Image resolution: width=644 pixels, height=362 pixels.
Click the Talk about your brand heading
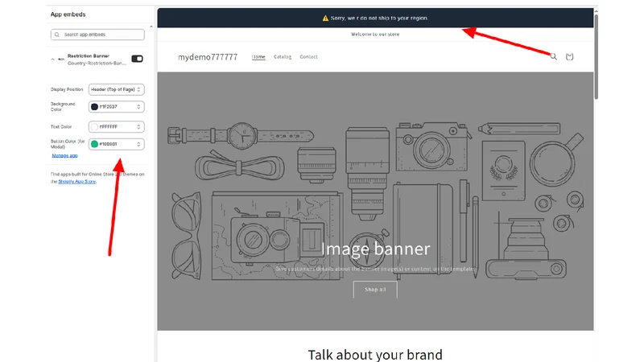pos(375,354)
